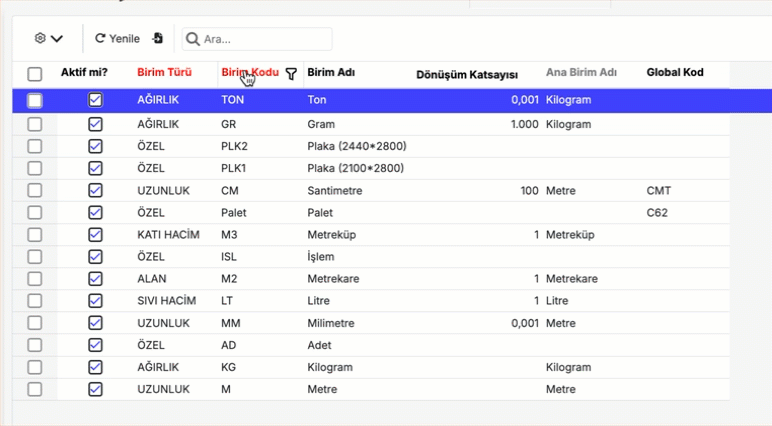The height and width of the screenshot is (426, 772).
Task: Sort by Birim Türü column header
Action: pos(164,73)
